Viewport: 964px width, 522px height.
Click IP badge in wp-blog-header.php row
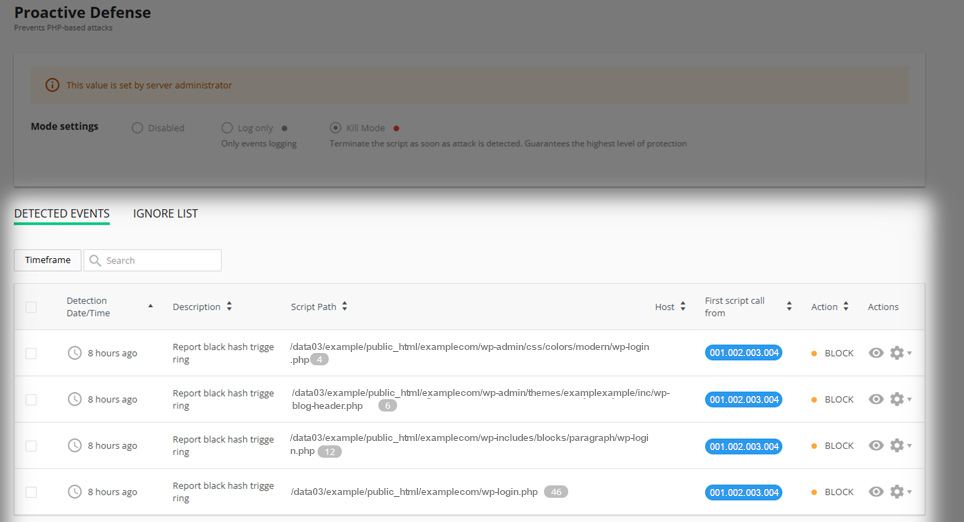pos(744,400)
